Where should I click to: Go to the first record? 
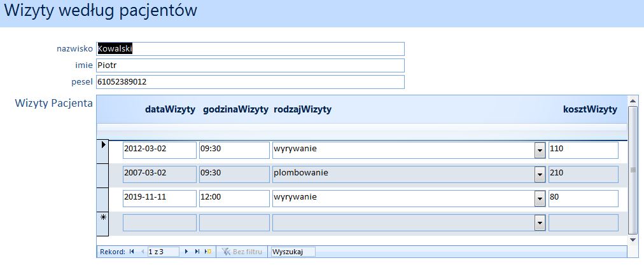click(x=132, y=252)
